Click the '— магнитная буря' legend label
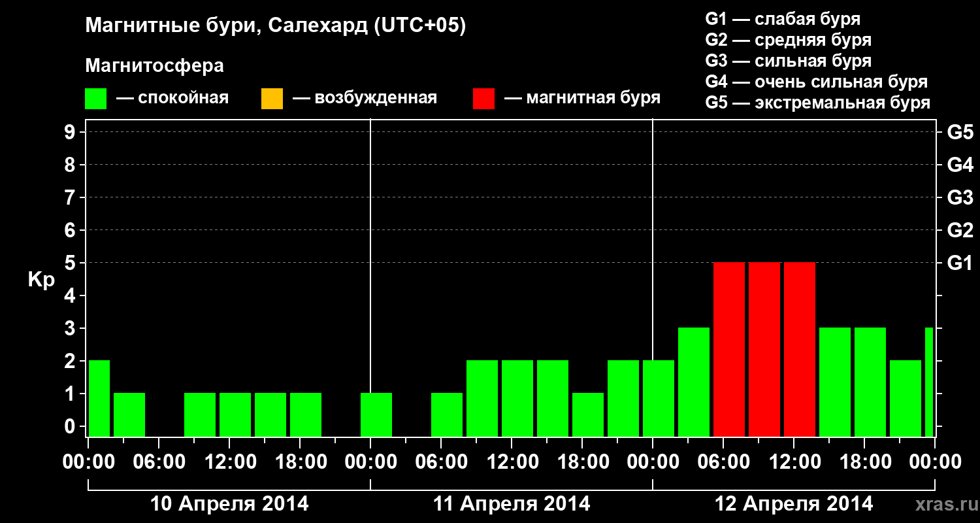 (x=582, y=98)
